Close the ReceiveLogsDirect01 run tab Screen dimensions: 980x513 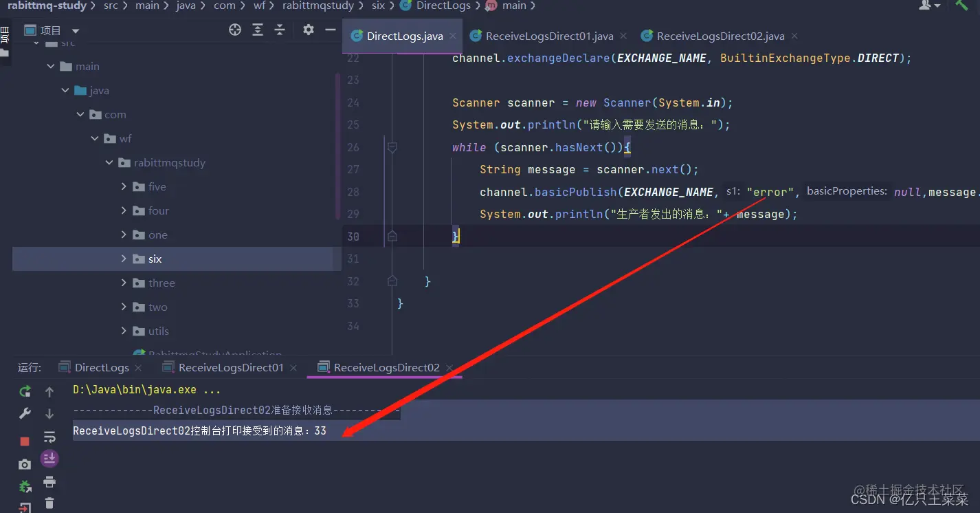pyautogui.click(x=293, y=369)
